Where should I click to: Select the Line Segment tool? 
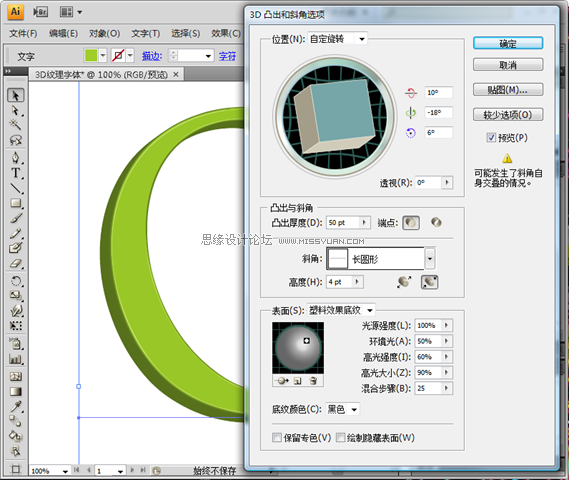click(16, 188)
